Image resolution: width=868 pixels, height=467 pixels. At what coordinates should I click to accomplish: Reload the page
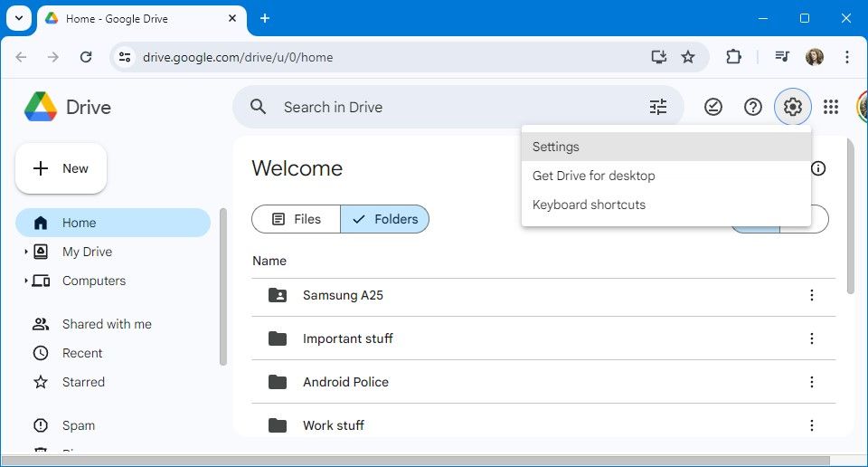point(86,56)
